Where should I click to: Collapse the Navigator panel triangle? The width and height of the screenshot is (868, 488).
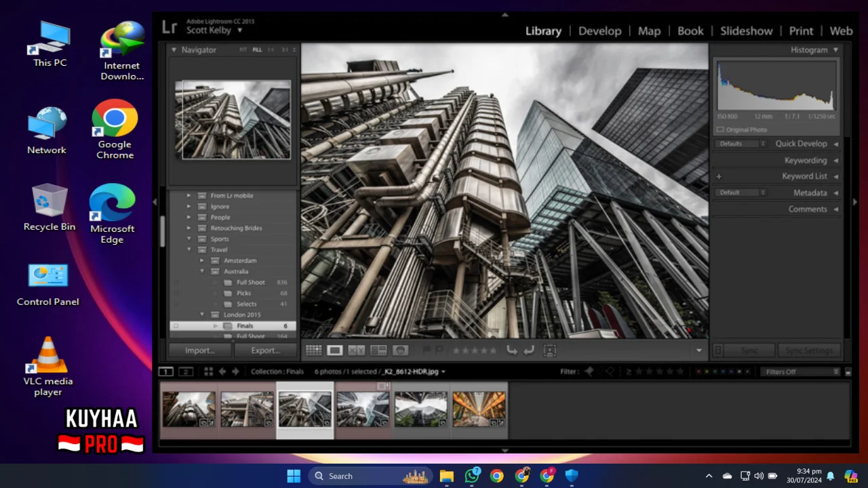[x=174, y=50]
